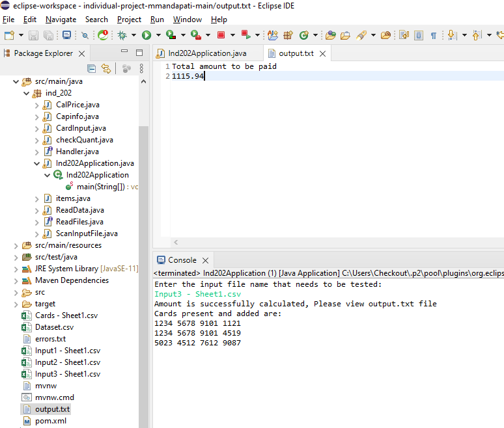This screenshot has height=428, width=504.
Task: Click the Debug bug icon
Action: tap(122, 35)
